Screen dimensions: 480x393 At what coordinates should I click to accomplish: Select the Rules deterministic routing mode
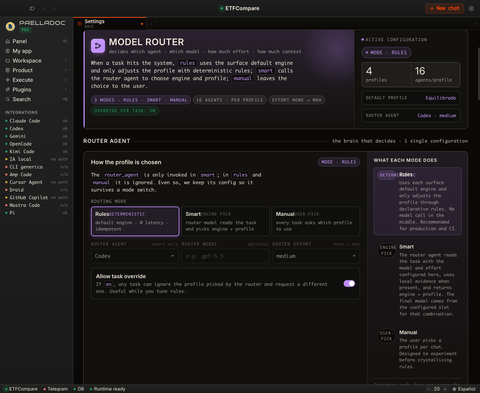point(135,221)
